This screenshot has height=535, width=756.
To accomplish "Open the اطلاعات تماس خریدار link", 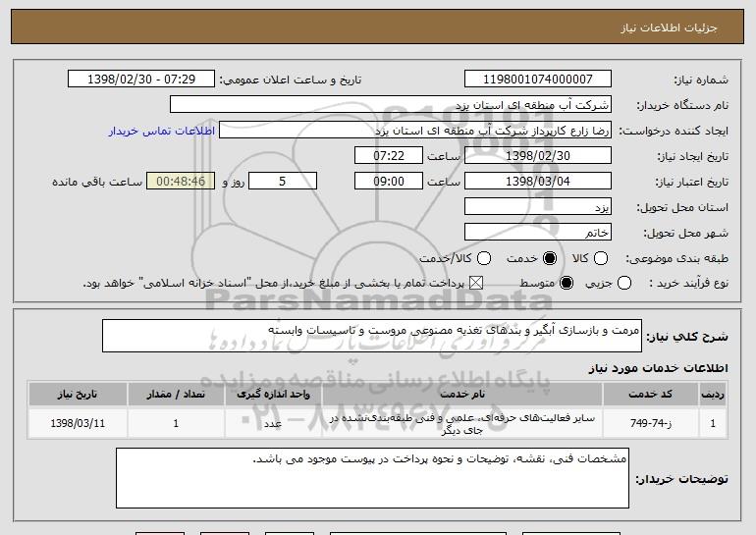I will [162, 132].
